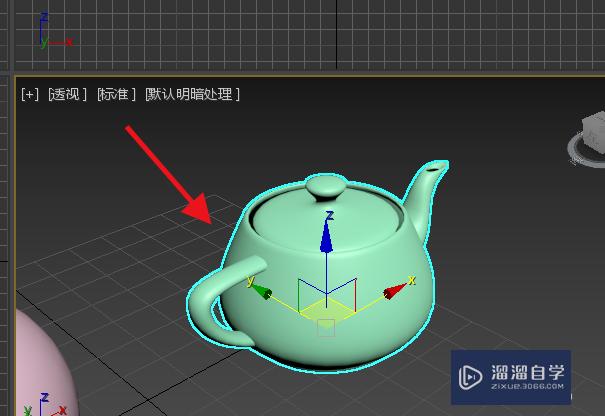Select the yellow XY plane handle of gizmo
Screen dimensions: 605x416
click(326, 311)
